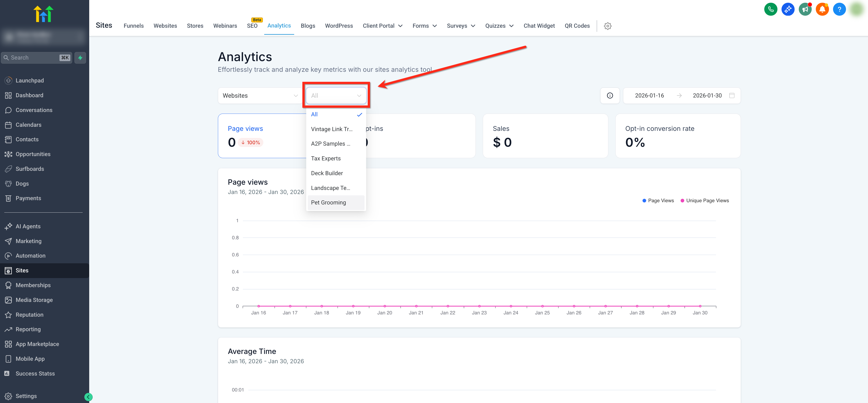Go to Conversations in sidebar
The width and height of the screenshot is (868, 403).
pos(34,110)
